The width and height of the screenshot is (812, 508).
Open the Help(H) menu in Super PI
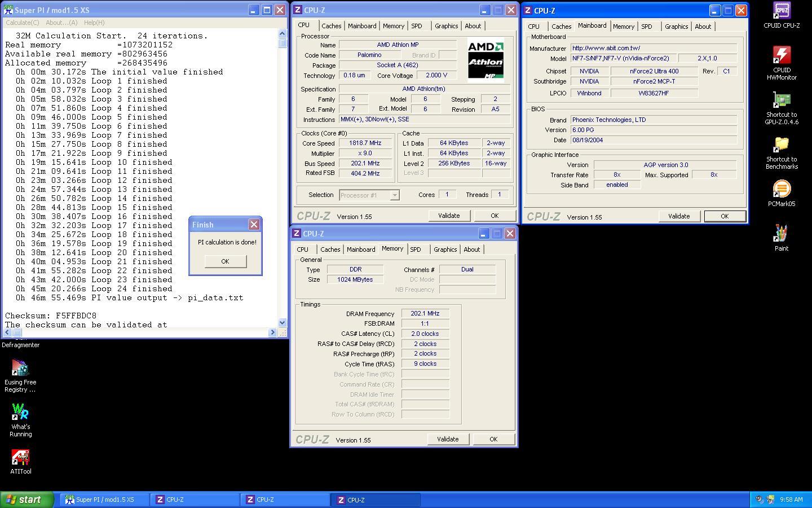94,23
